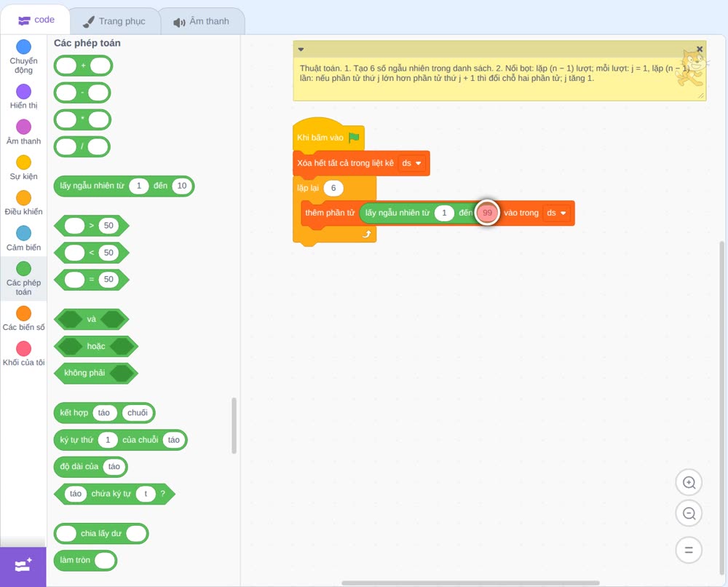Open the Cảm biến block category
This screenshot has width=728, height=587.
[24, 238]
